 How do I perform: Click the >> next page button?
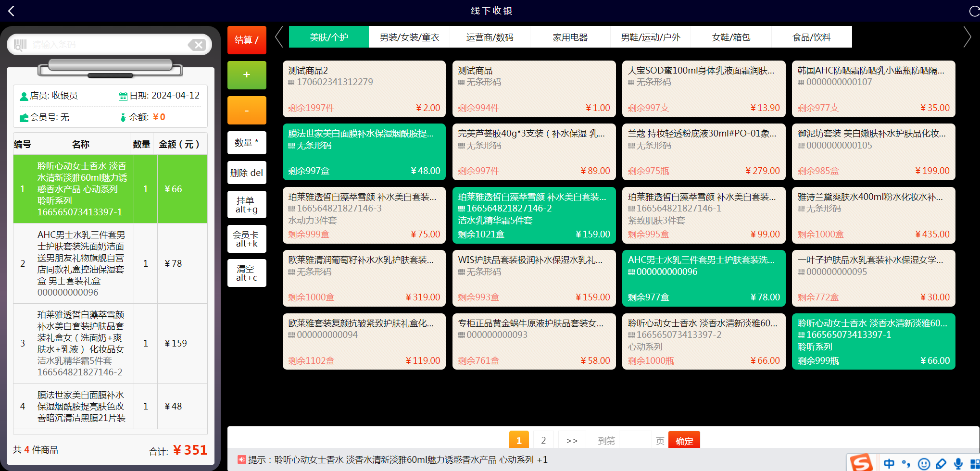pyautogui.click(x=572, y=440)
